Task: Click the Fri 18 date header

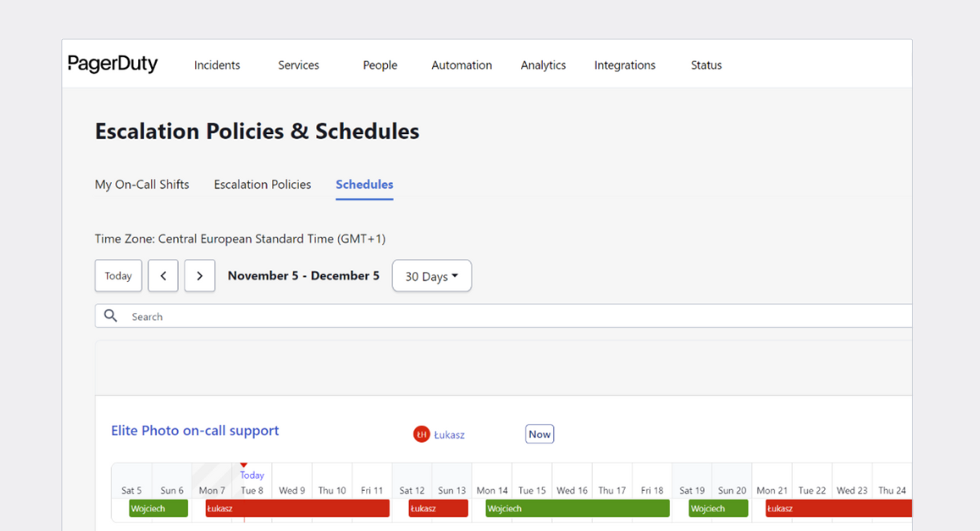Action: tap(652, 491)
